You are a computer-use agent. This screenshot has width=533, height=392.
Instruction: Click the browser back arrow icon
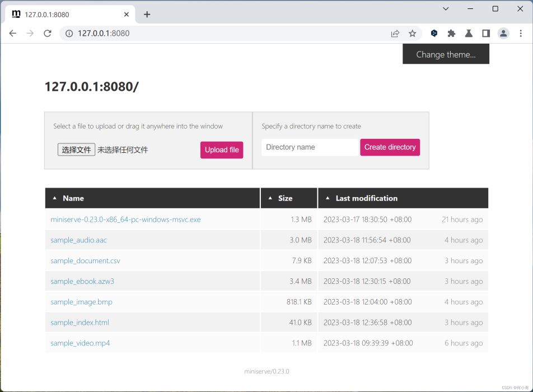(x=12, y=34)
